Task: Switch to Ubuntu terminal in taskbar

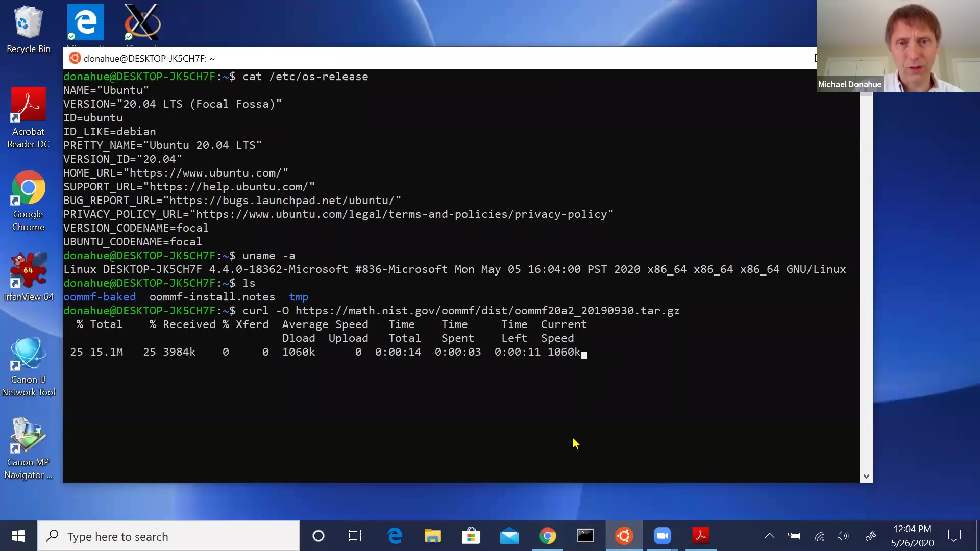Action: click(x=624, y=536)
